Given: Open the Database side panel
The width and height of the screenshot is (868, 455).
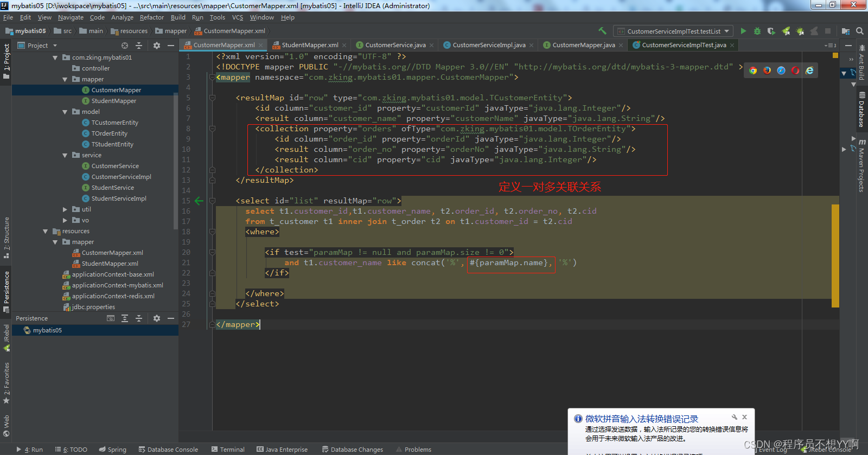Looking at the screenshot, I should (861, 110).
